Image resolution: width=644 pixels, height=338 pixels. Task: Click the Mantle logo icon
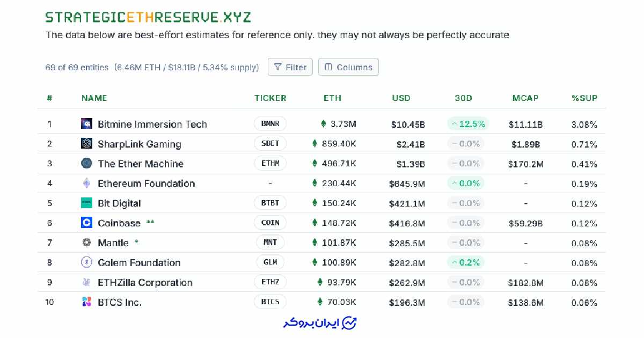86,243
